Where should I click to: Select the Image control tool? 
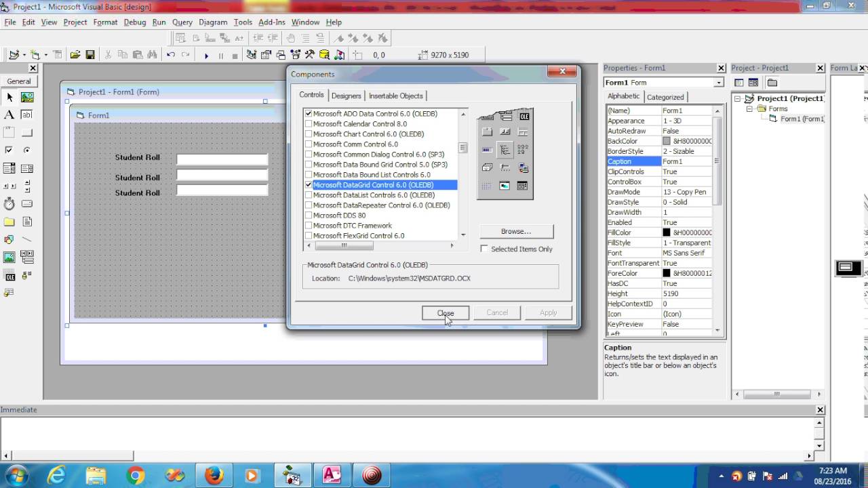(9, 257)
